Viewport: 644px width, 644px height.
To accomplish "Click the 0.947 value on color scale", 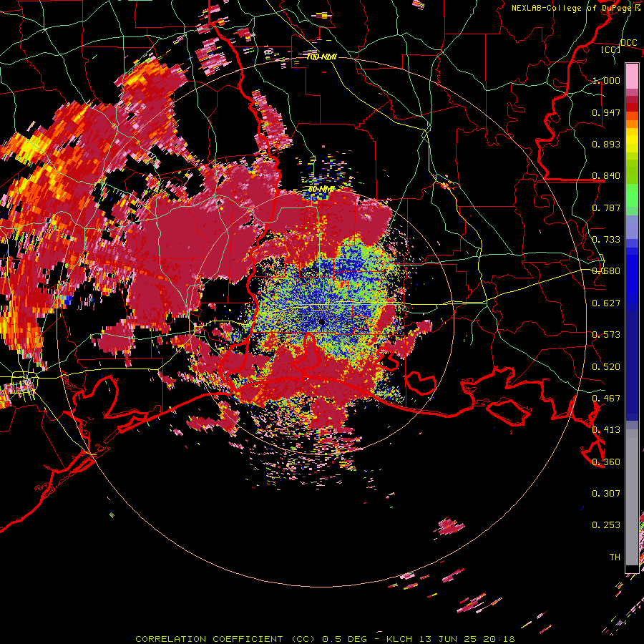I will (606, 112).
